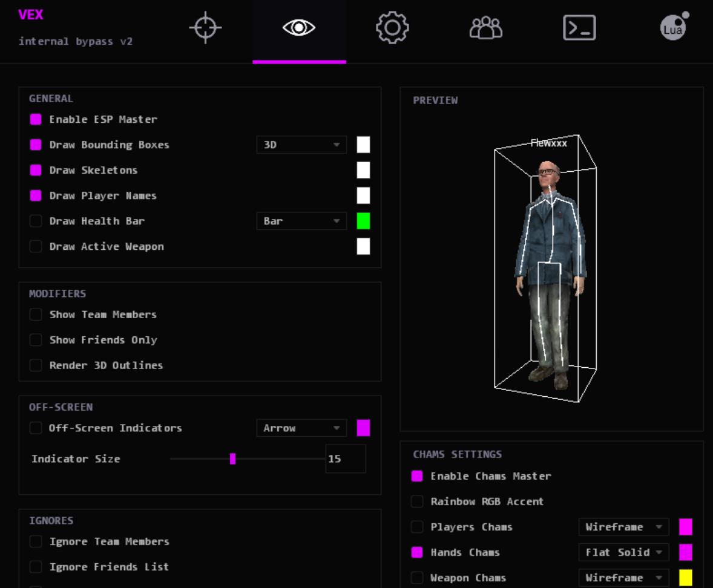713x588 pixels.
Task: Toggle Draw Bounding Boxes checkbox
Action: 36,145
